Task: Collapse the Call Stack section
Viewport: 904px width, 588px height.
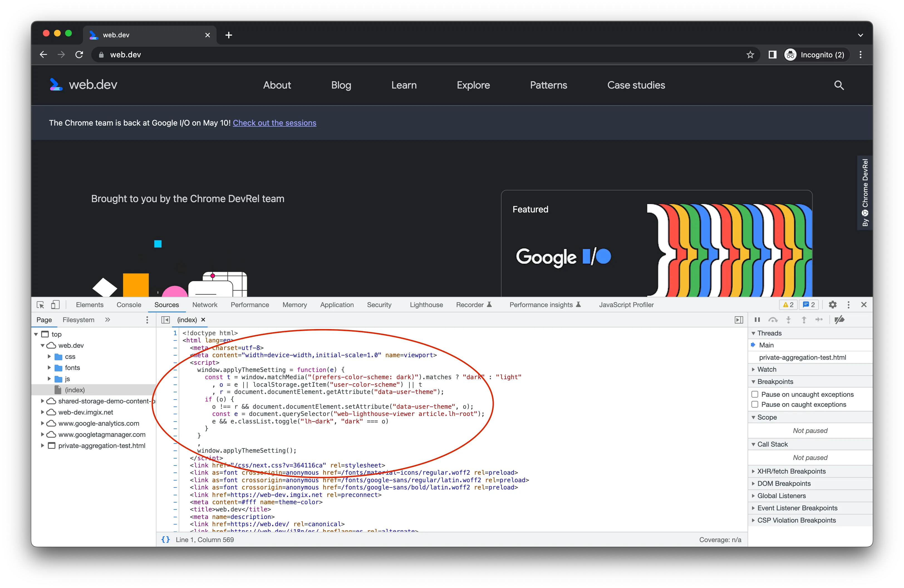Action: (x=754, y=444)
